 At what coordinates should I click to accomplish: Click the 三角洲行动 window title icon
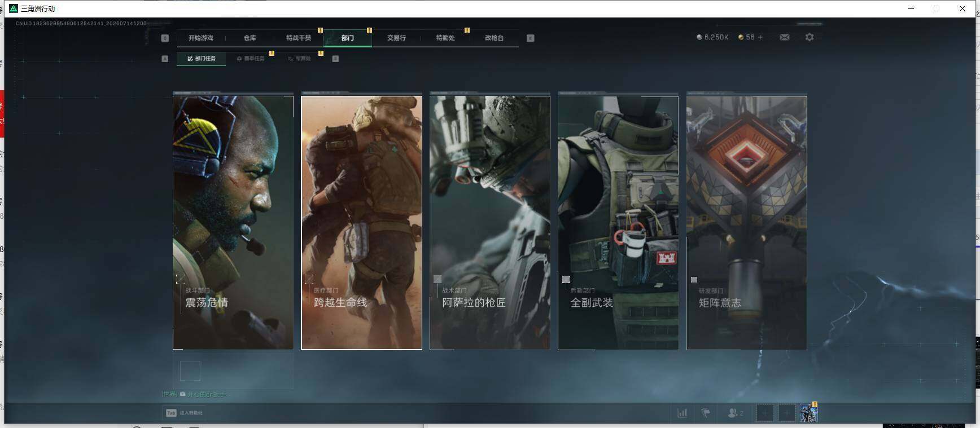pyautogui.click(x=14, y=8)
